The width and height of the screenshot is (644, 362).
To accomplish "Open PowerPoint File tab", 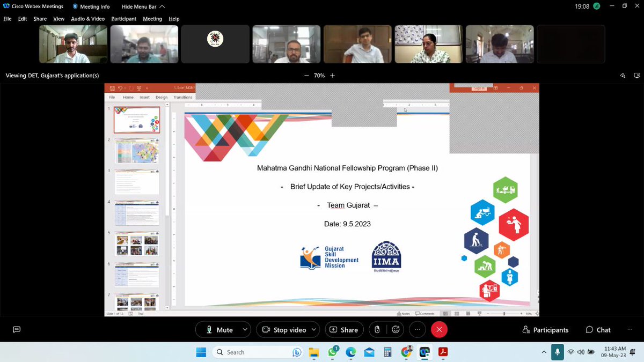I will click(112, 97).
